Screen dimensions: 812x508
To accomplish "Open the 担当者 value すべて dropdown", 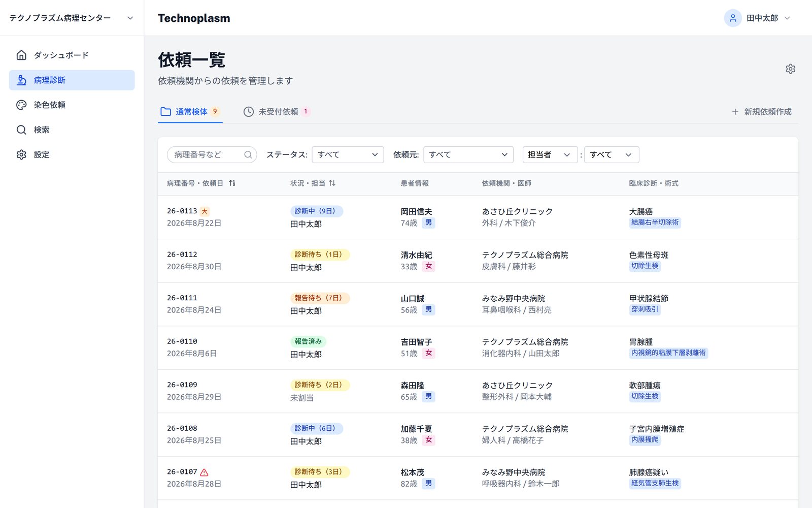I will pyautogui.click(x=611, y=154).
